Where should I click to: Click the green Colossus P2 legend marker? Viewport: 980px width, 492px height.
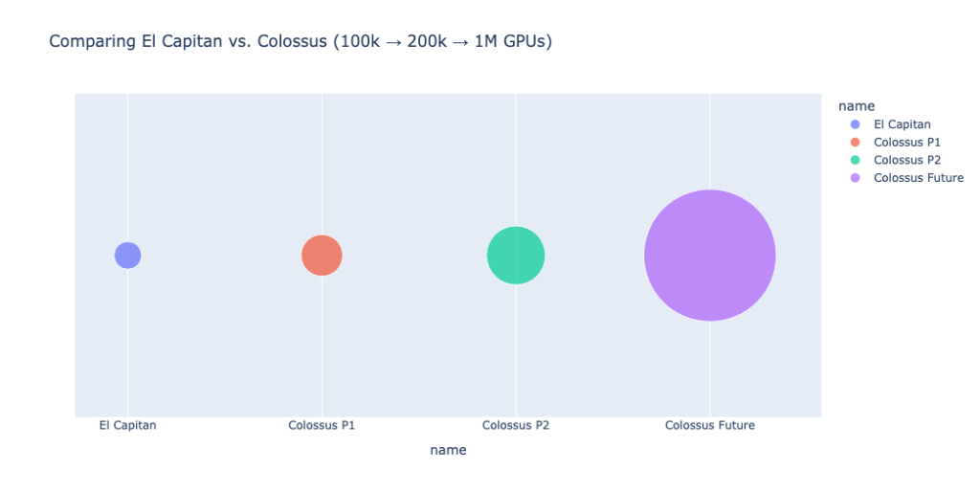coord(855,160)
